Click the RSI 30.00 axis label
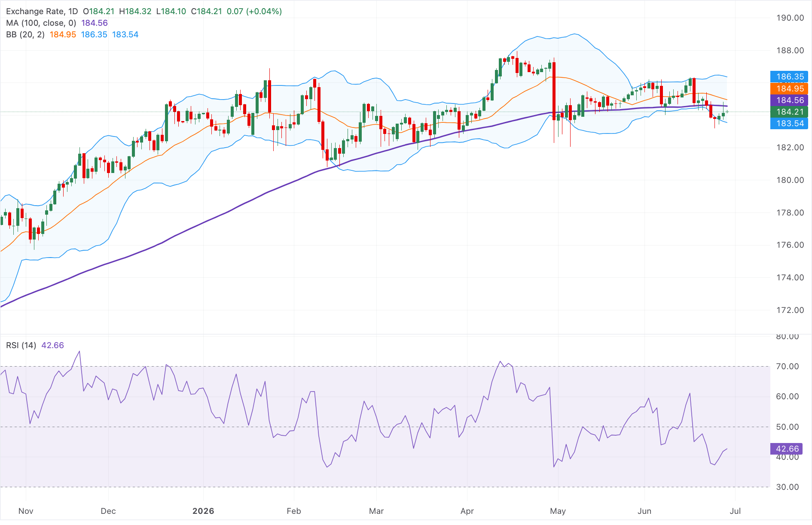 (788, 487)
